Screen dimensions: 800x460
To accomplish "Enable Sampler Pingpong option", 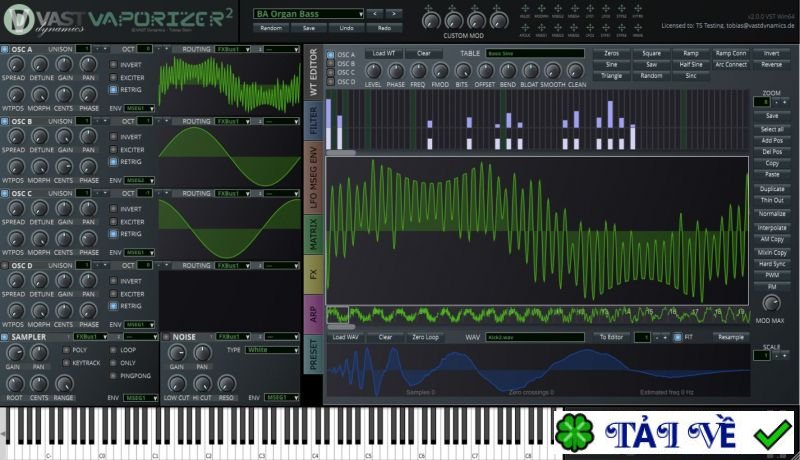I will (113, 376).
